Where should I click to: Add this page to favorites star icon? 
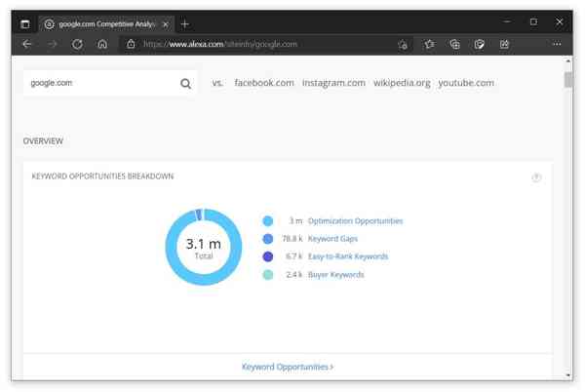(x=403, y=45)
